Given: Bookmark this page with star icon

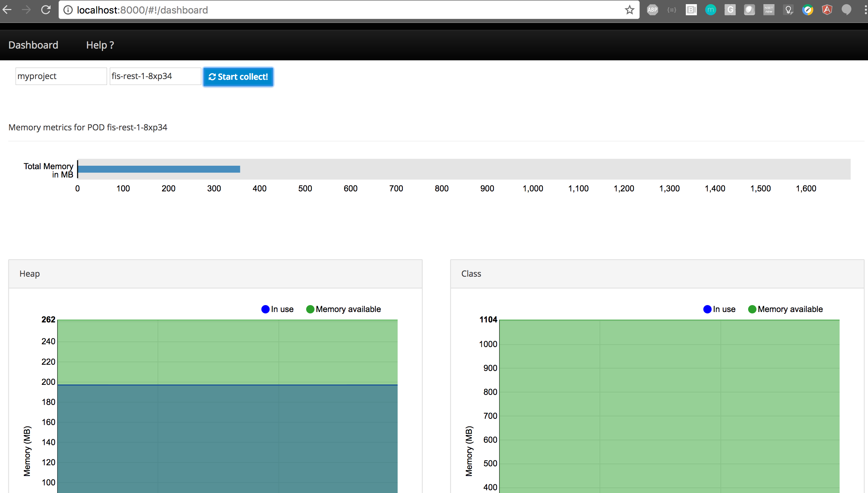Looking at the screenshot, I should [629, 10].
